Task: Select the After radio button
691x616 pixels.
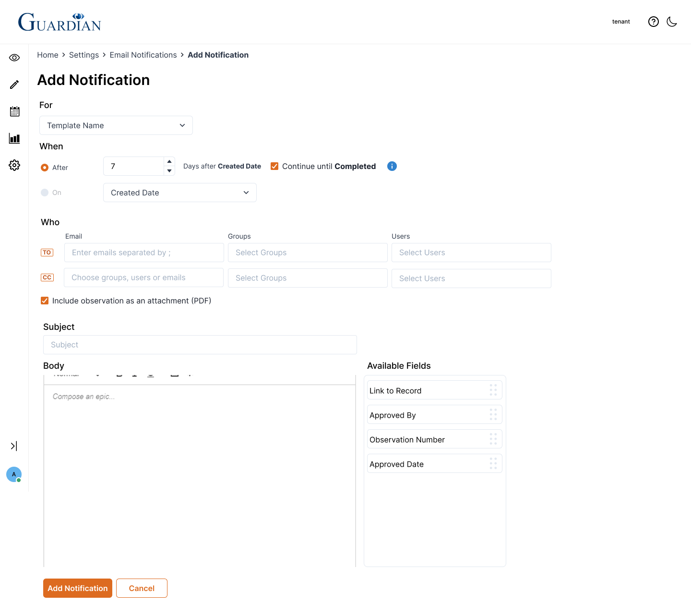Action: point(45,168)
